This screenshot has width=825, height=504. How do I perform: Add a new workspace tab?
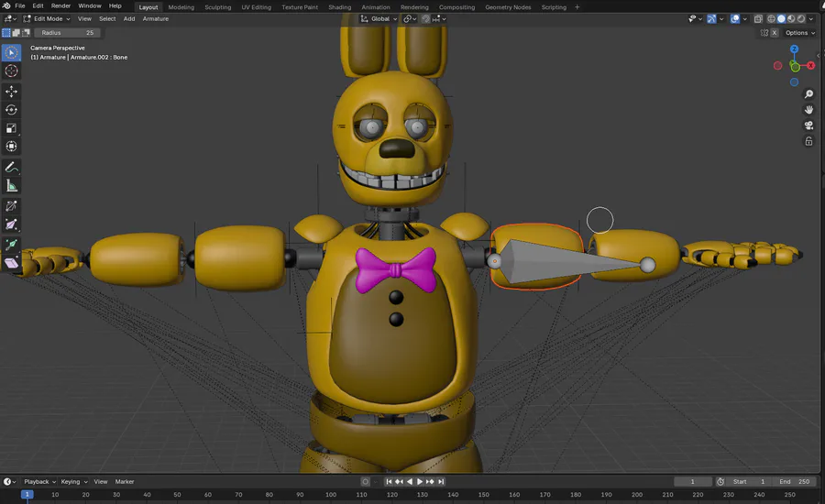pos(577,7)
